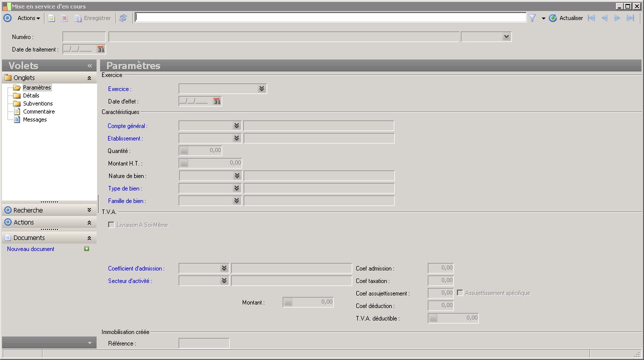Select the Subventions tab in Onglets tree

(x=38, y=103)
